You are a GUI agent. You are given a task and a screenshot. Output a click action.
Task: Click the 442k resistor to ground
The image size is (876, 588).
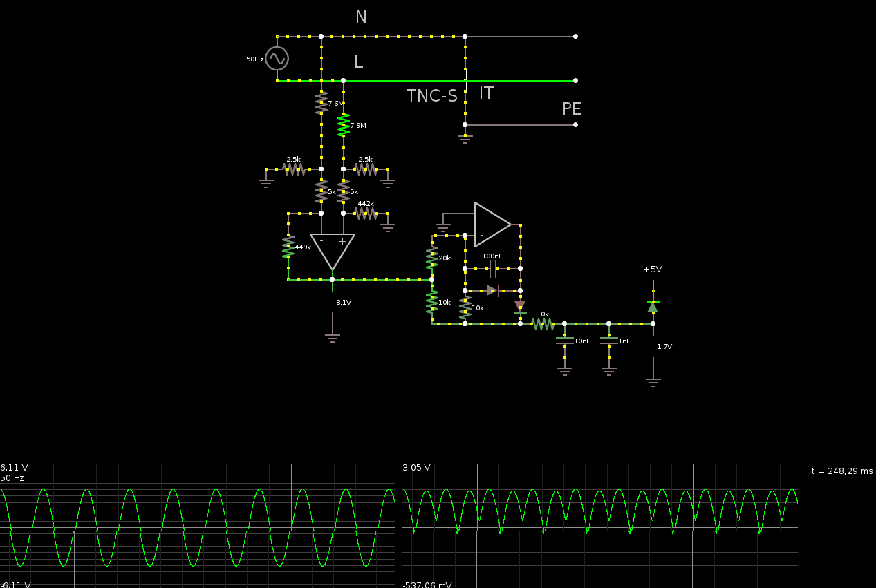point(366,214)
